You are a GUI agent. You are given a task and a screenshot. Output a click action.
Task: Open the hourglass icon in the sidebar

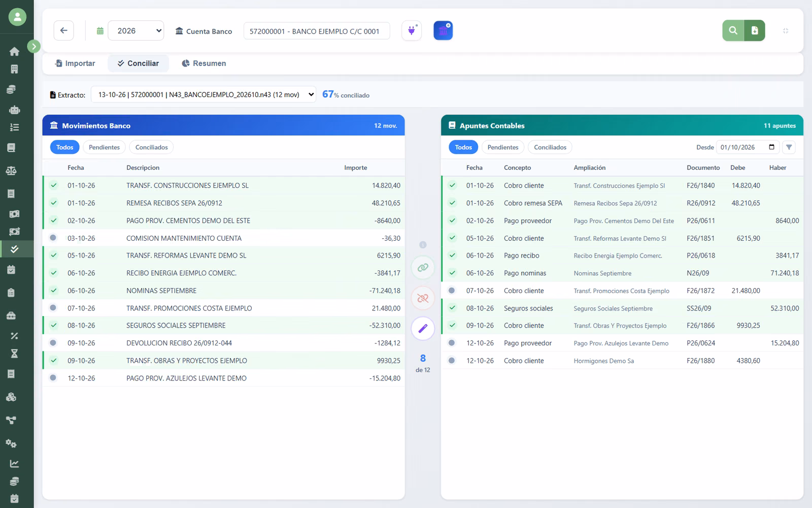[14, 354]
